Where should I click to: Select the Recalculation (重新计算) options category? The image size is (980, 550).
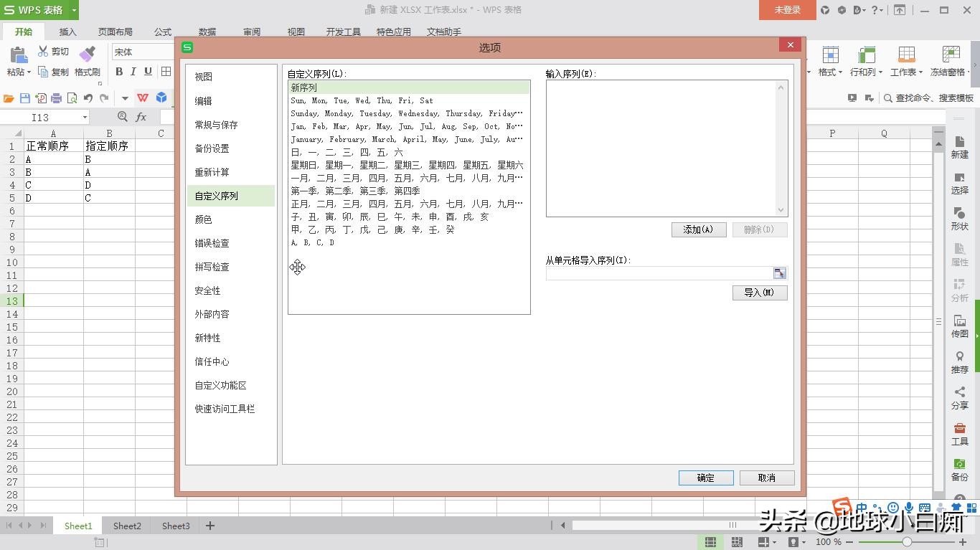230,172
